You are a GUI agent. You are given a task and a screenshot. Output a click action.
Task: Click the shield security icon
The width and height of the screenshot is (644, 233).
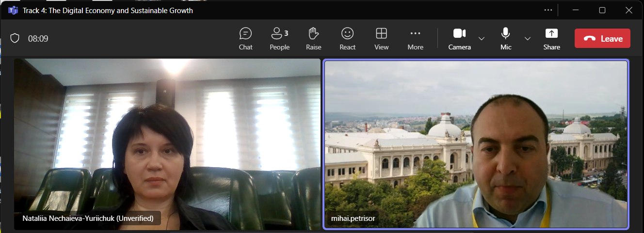click(15, 38)
